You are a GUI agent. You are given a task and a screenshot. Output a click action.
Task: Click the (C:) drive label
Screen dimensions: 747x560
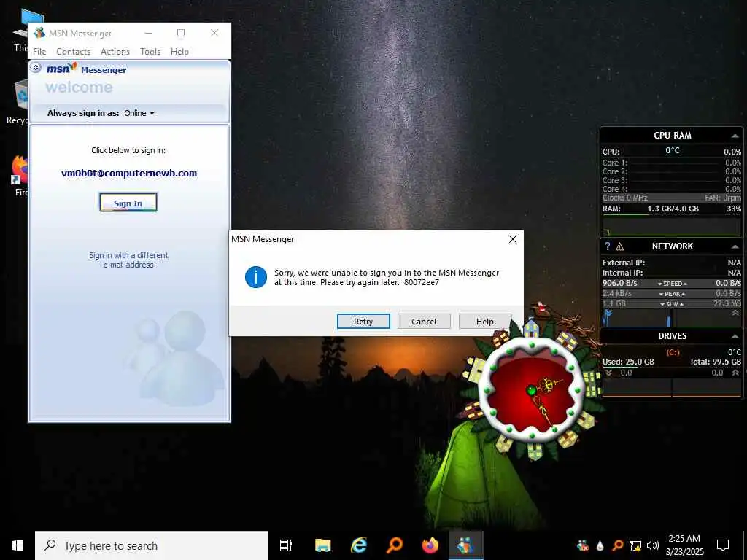tap(673, 352)
